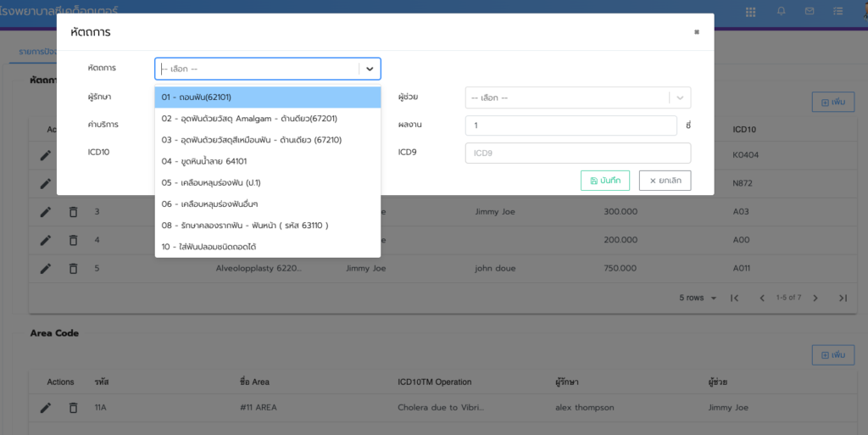Go to the last page of table
This screenshot has width=868, height=435.
click(x=843, y=298)
